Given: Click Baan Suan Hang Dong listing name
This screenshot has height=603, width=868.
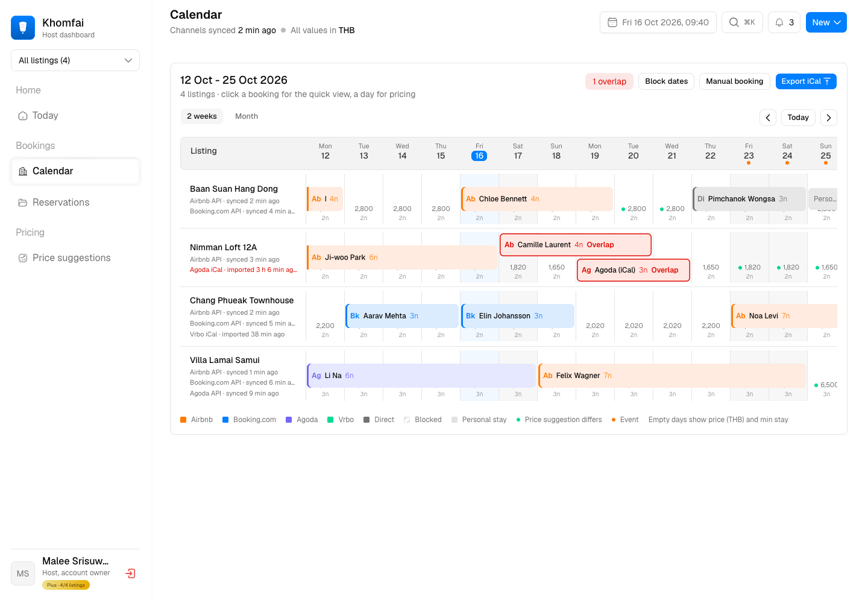Looking at the screenshot, I should pyautogui.click(x=234, y=189).
